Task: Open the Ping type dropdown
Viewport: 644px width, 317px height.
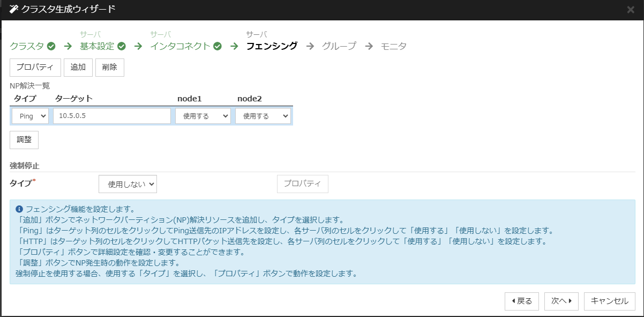Action: coord(30,116)
